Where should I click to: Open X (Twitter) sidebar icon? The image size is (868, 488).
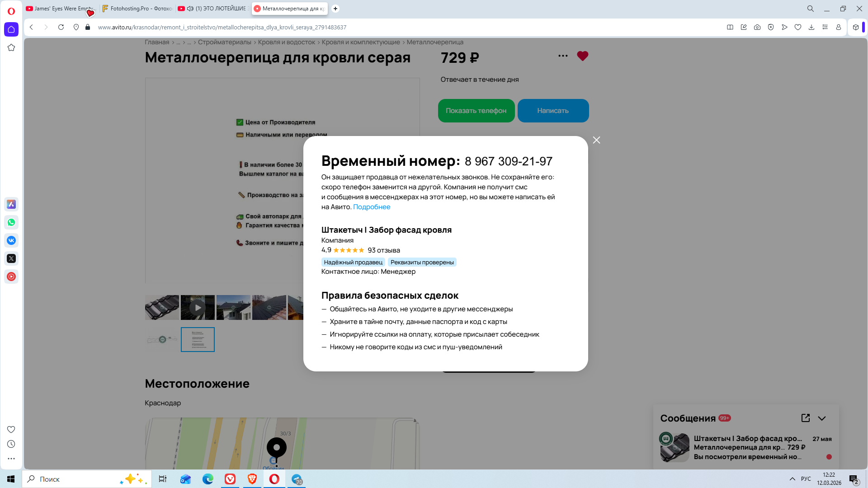(11, 258)
